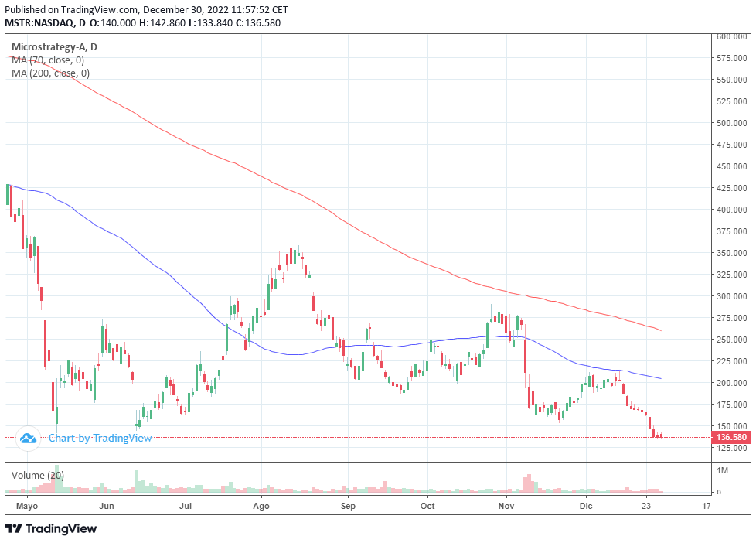Click the 150.000 price axis label

point(732,426)
